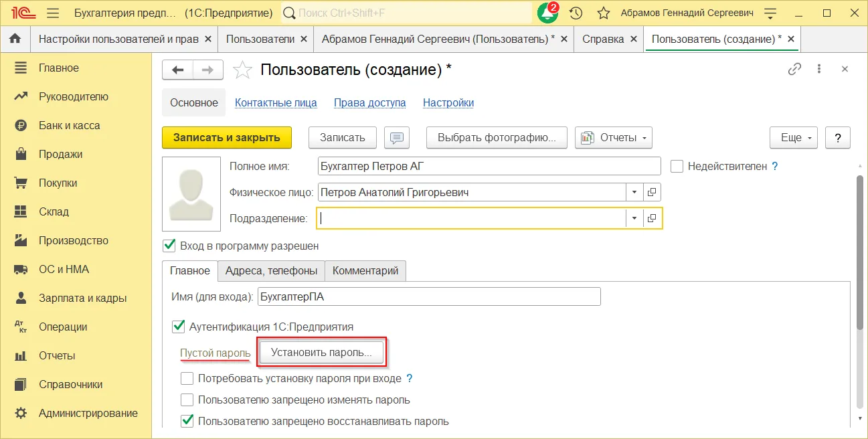The width and height of the screenshot is (868, 439).
Task: Open the notifications bell icon
Action: (547, 13)
